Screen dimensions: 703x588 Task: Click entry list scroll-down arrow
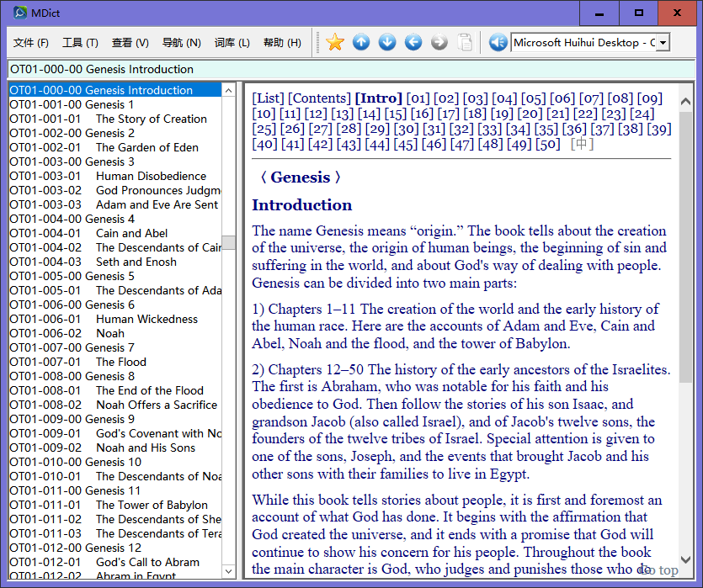coord(229,571)
